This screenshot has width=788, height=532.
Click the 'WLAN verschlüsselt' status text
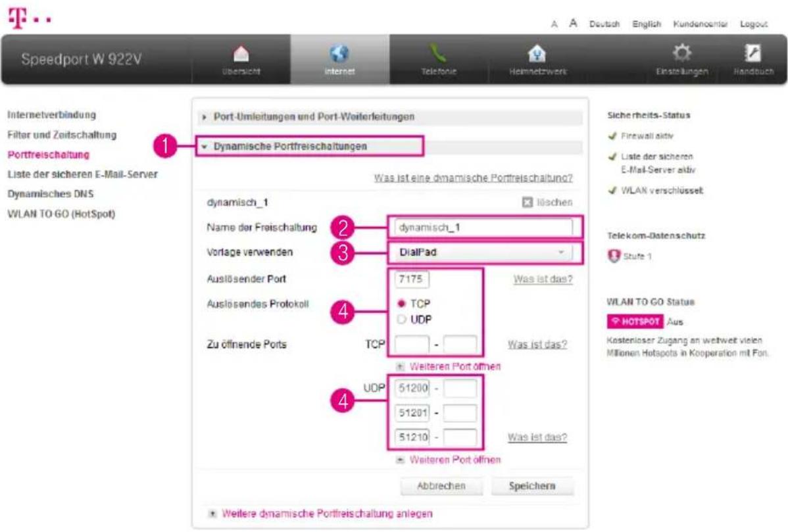pyautogui.click(x=662, y=191)
